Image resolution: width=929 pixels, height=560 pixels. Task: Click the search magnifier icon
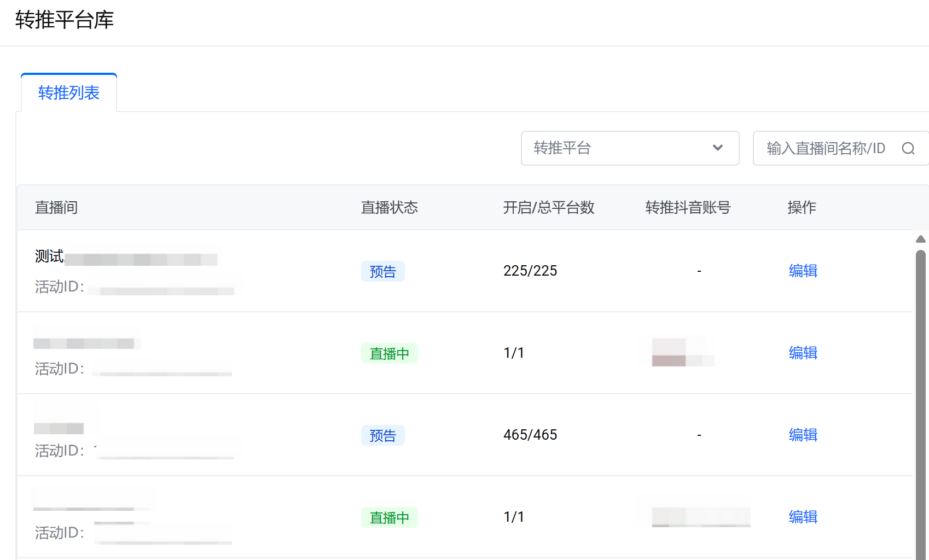tap(908, 148)
